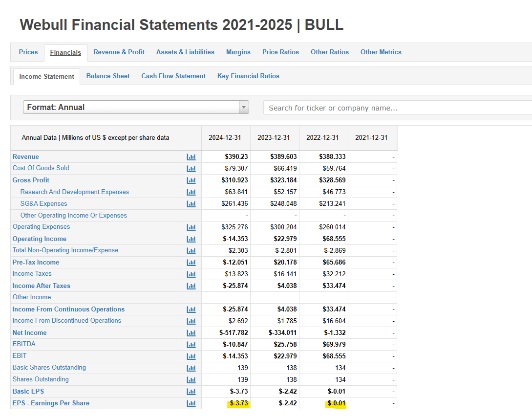Viewport: 532px width, 420px height.
Task: Click the 2024 Revenue value $390.23
Action: pos(236,156)
